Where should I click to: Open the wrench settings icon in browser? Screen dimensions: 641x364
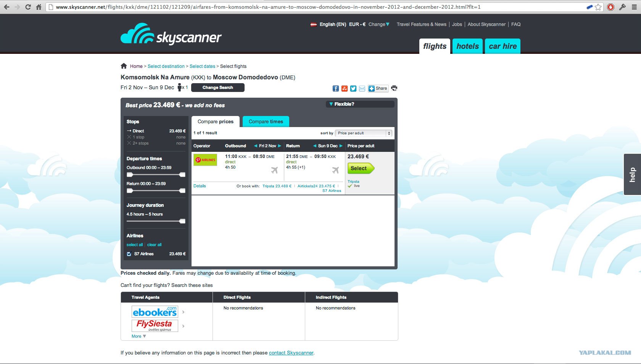tap(622, 7)
